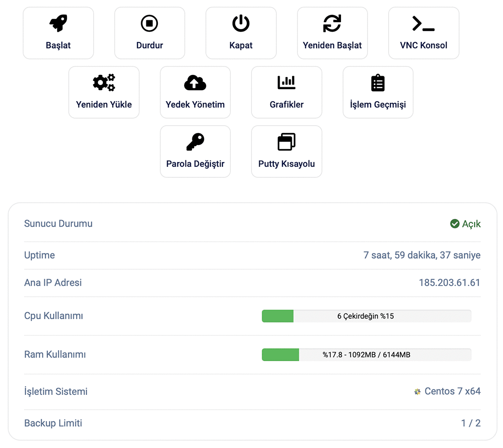Click the Kapat button label

241,45
